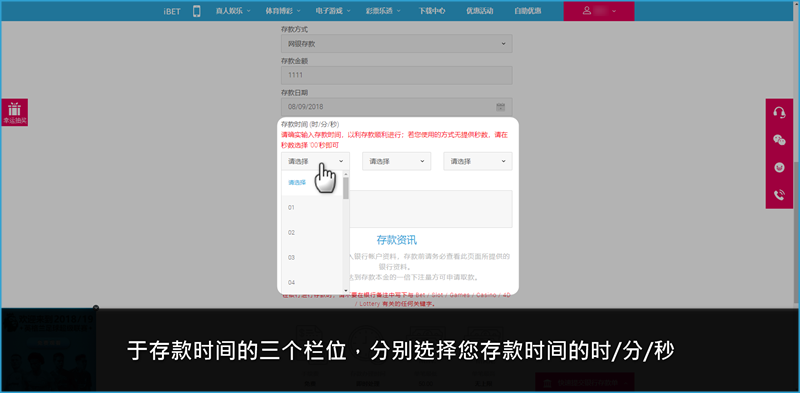
Task: Open the mobile phone icon in navigation
Action: [197, 11]
